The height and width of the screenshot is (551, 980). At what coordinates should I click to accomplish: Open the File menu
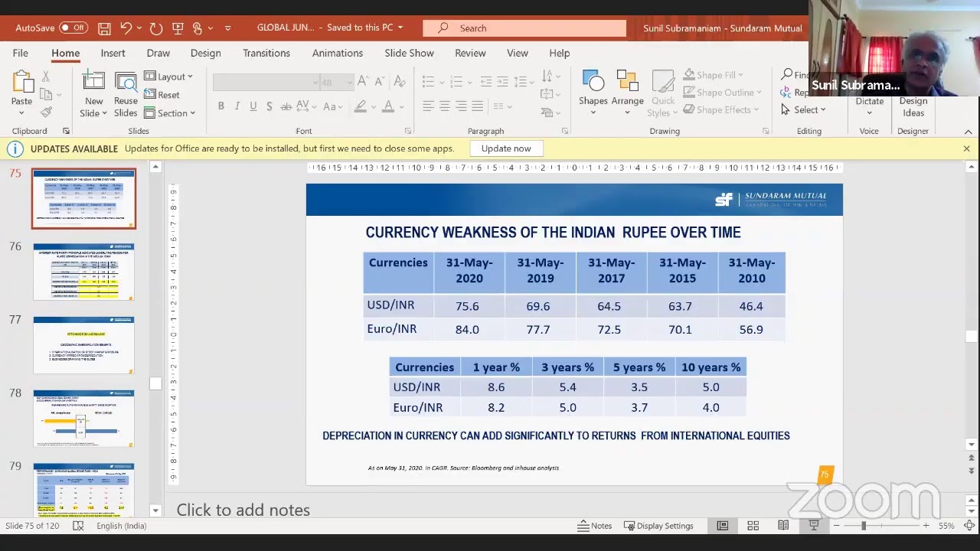point(20,53)
